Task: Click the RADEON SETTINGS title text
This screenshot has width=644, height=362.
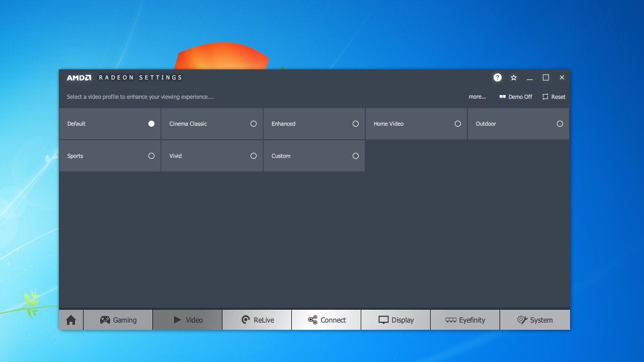Action: coord(140,77)
